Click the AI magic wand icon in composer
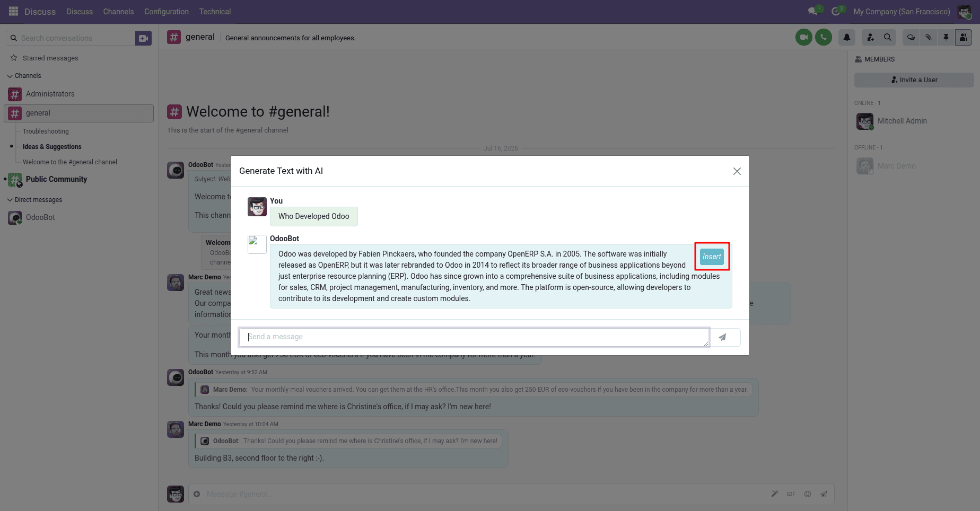Image resolution: width=980 pixels, height=511 pixels. coord(775,494)
